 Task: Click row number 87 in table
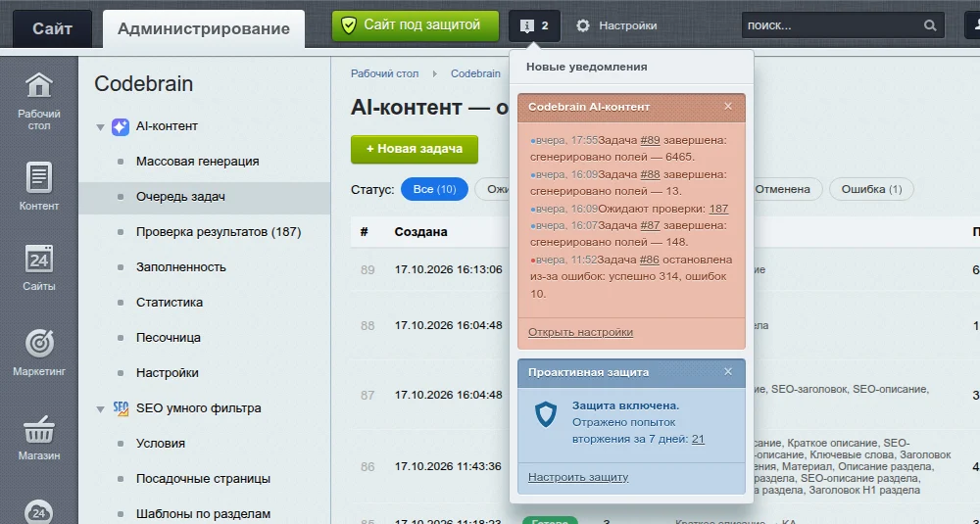tap(367, 396)
